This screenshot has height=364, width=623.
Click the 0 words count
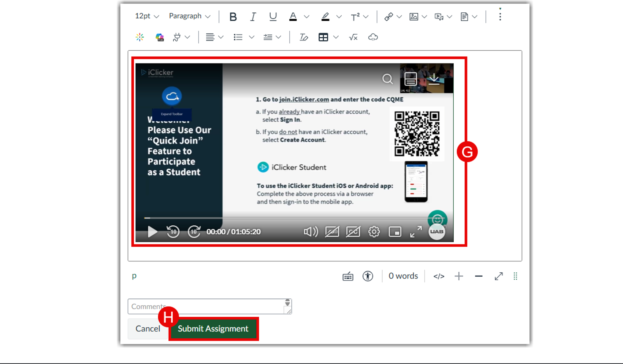click(x=403, y=276)
